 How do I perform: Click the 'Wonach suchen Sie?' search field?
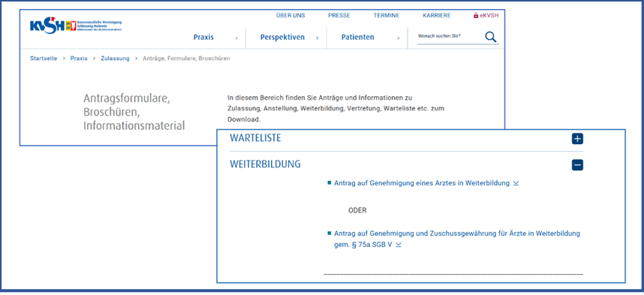(x=450, y=37)
